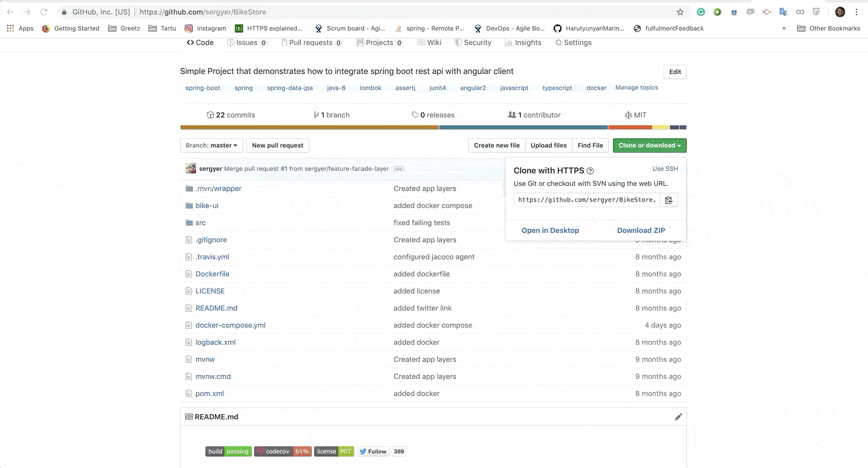Image resolution: width=868 pixels, height=468 pixels.
Task: Show hidden bookmarks overflow chevron
Action: click(x=784, y=28)
